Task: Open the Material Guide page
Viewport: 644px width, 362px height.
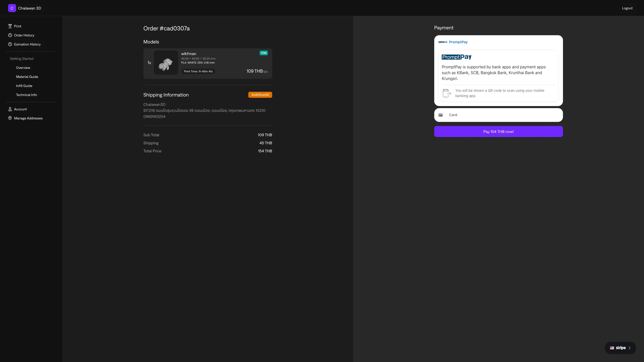Action: click(x=27, y=77)
